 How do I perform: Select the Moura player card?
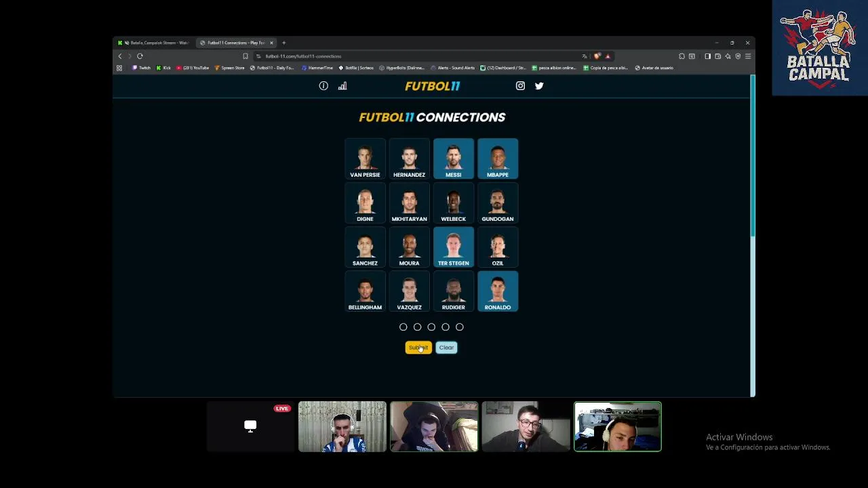point(409,247)
